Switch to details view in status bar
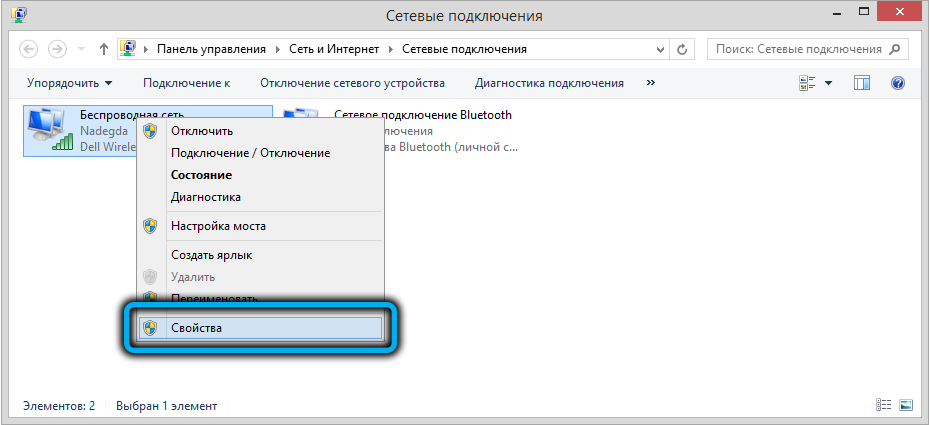Image resolution: width=930 pixels, height=425 pixels. (884, 405)
